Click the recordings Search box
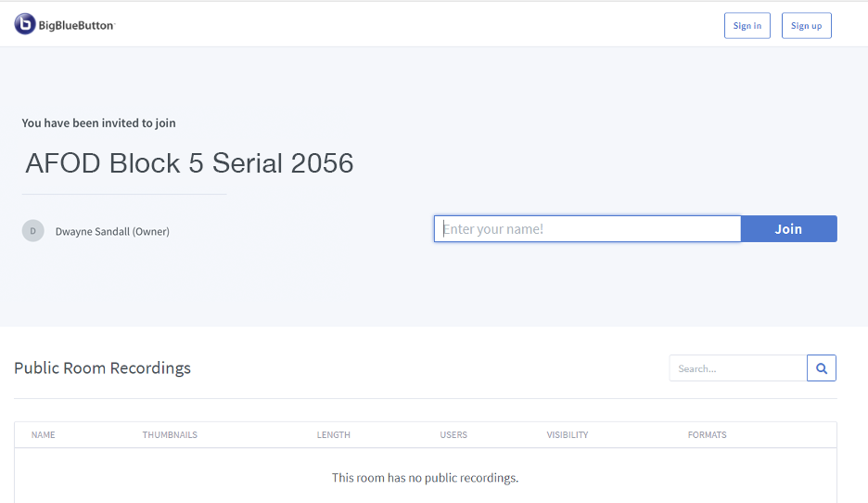Image resolution: width=868 pixels, height=503 pixels. (737, 368)
